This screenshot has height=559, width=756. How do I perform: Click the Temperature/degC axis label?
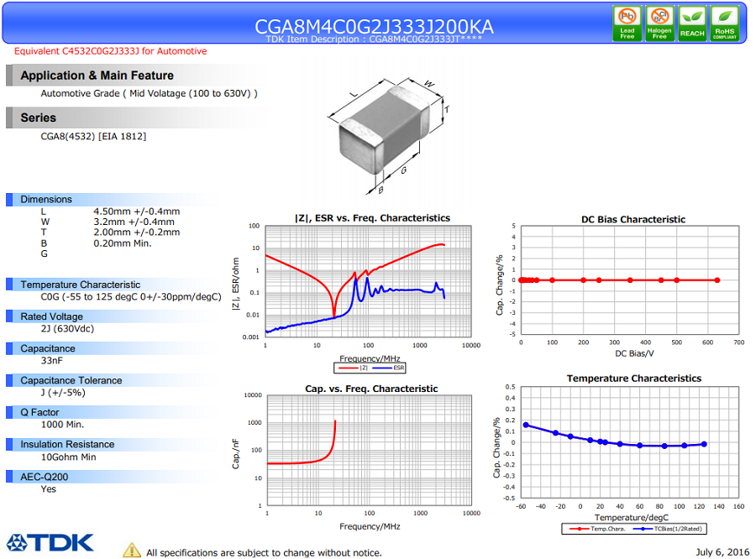click(x=631, y=518)
